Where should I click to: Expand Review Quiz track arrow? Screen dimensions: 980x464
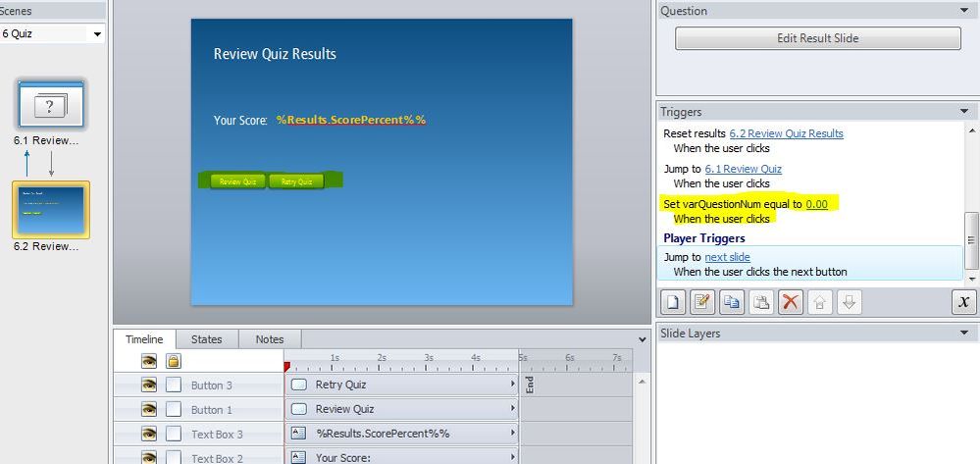click(x=513, y=408)
